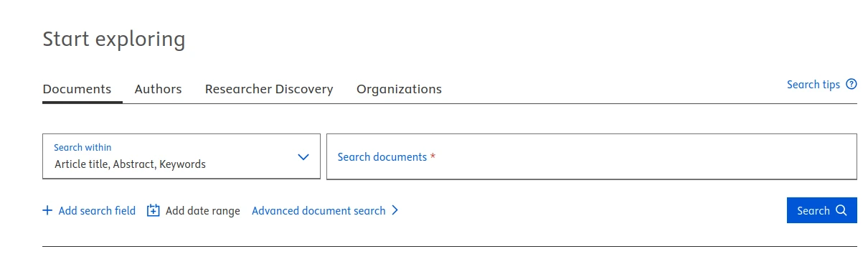This screenshot has width=868, height=277.
Task: Open the Search tips link
Action: (813, 85)
